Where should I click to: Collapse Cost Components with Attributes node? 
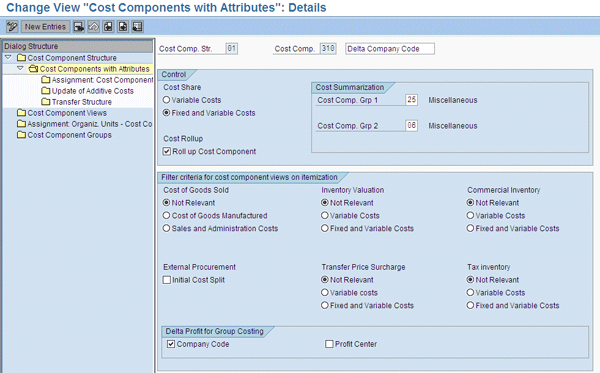(20, 68)
